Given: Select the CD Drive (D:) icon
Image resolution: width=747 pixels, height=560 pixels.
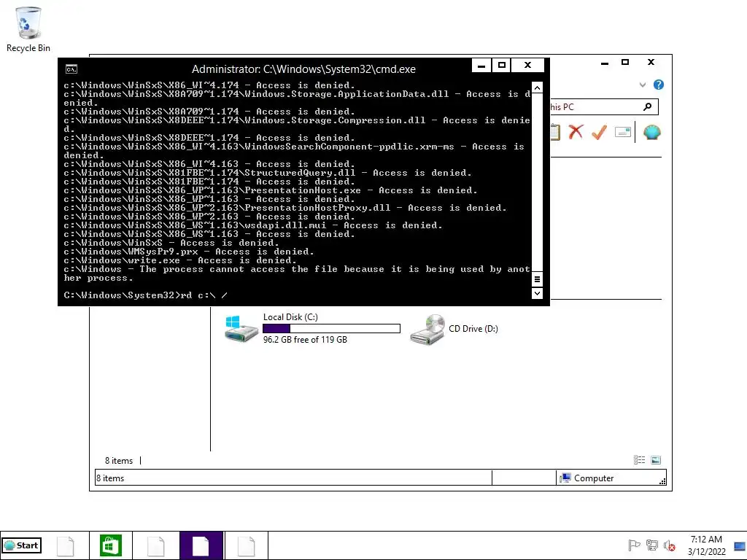Looking at the screenshot, I should [x=427, y=329].
